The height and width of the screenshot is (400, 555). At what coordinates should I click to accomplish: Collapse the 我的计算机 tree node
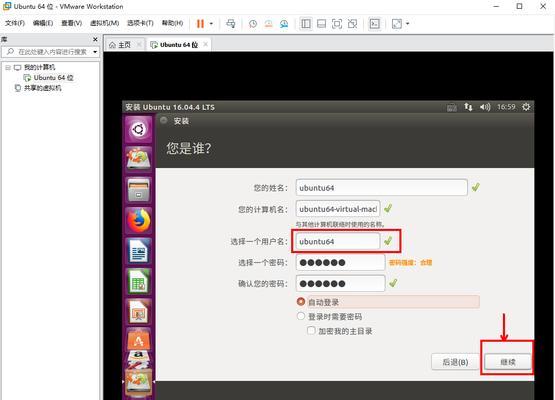coord(8,67)
